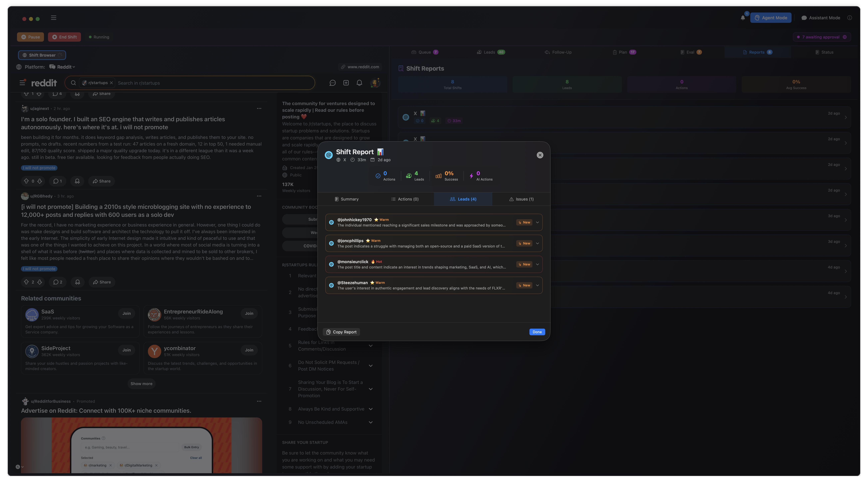Toggle the sidebar menu icon
The image size is (868, 485).
54,17
